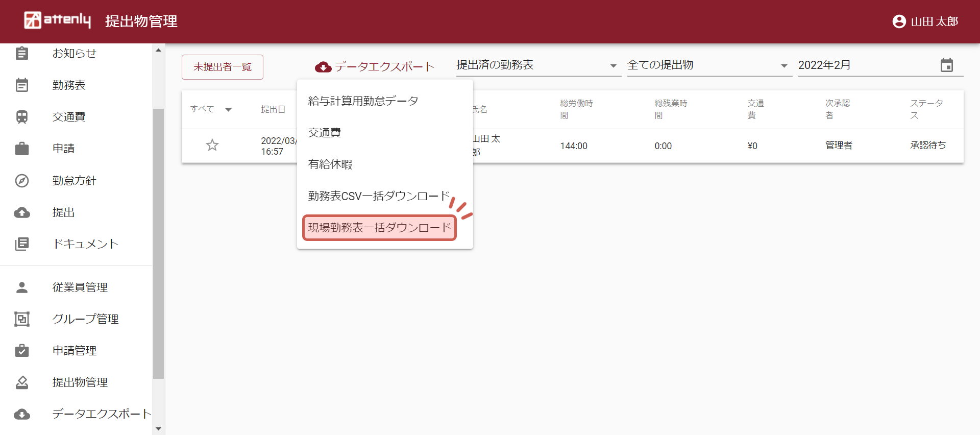This screenshot has height=435, width=980.
Task: Click the 勤務表 calendar icon in sidebar
Action: coord(22,85)
